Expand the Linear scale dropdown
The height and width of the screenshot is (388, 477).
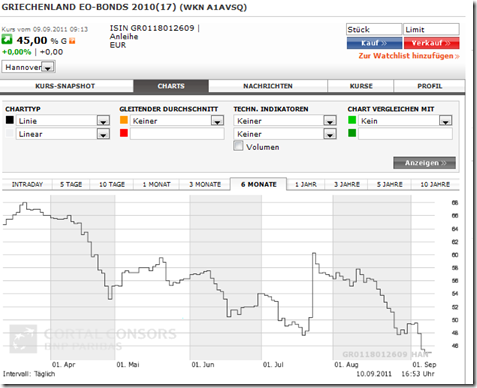(x=63, y=134)
